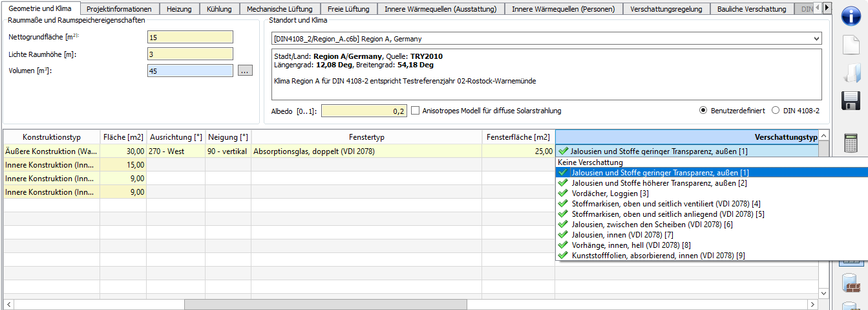Click Albedo value field

[365, 111]
